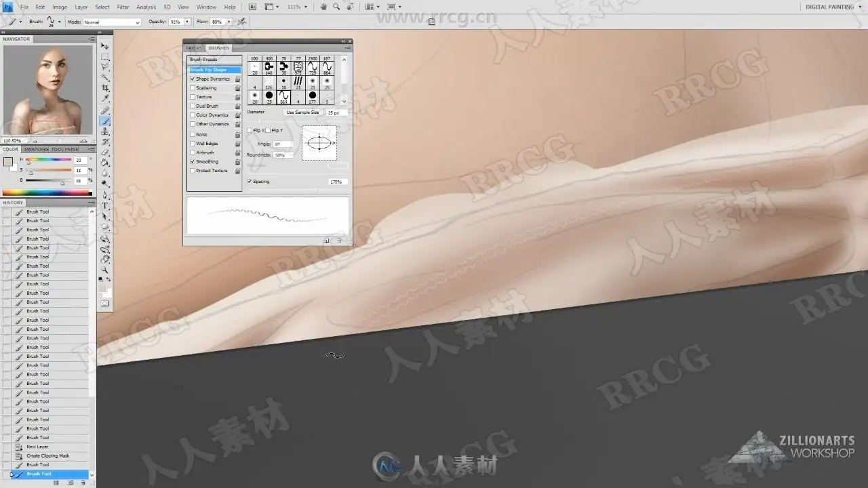The width and height of the screenshot is (868, 488).
Task: Select the Brush tool in the toolbox
Action: [x=105, y=121]
